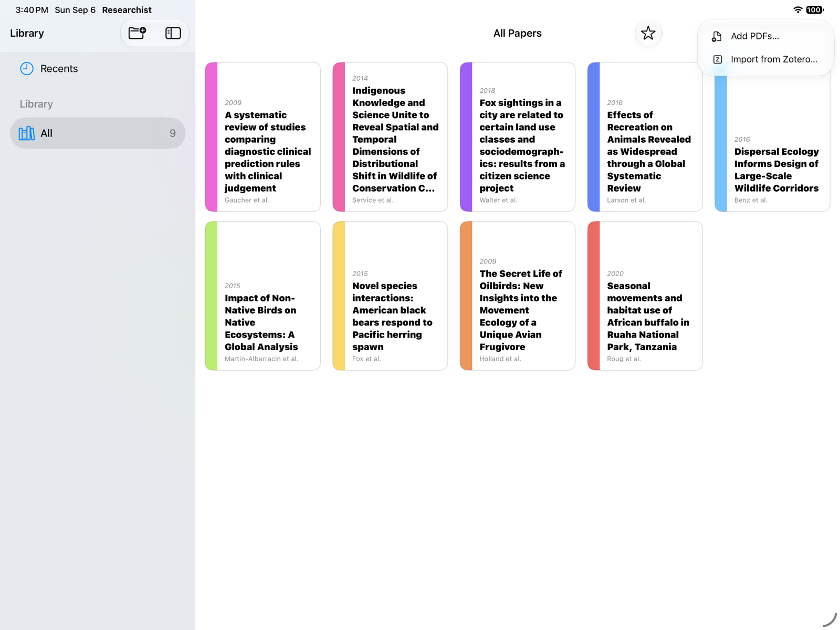Click the 2020 year label

[x=615, y=274]
